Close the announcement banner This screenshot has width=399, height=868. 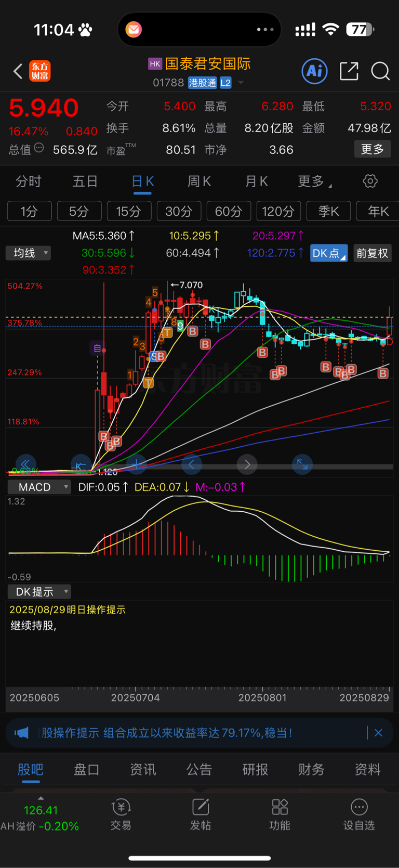pos(378,733)
